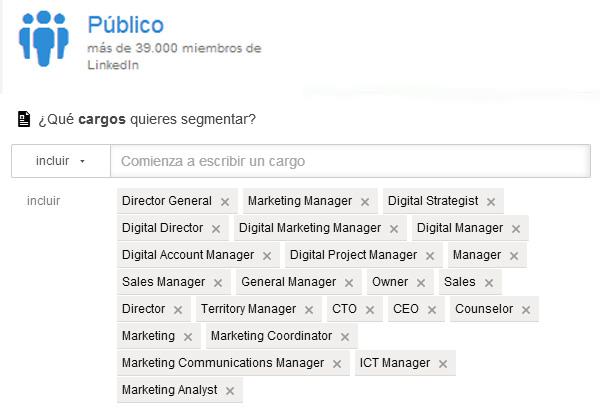Screen dimensions: 600x413
Task: Click the '39.000 miembros de LinkedIn' text
Action: pyautogui.click(x=174, y=56)
